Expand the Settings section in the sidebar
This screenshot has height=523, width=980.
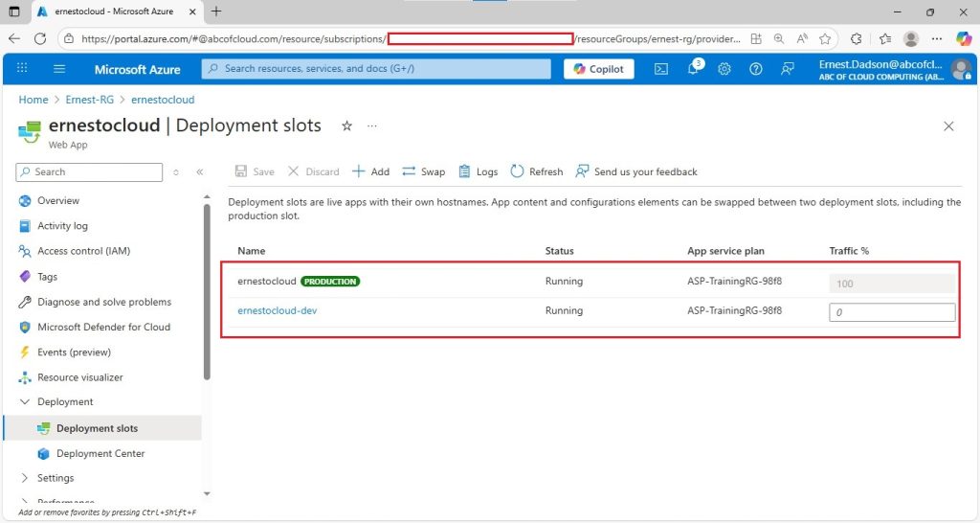(25, 478)
